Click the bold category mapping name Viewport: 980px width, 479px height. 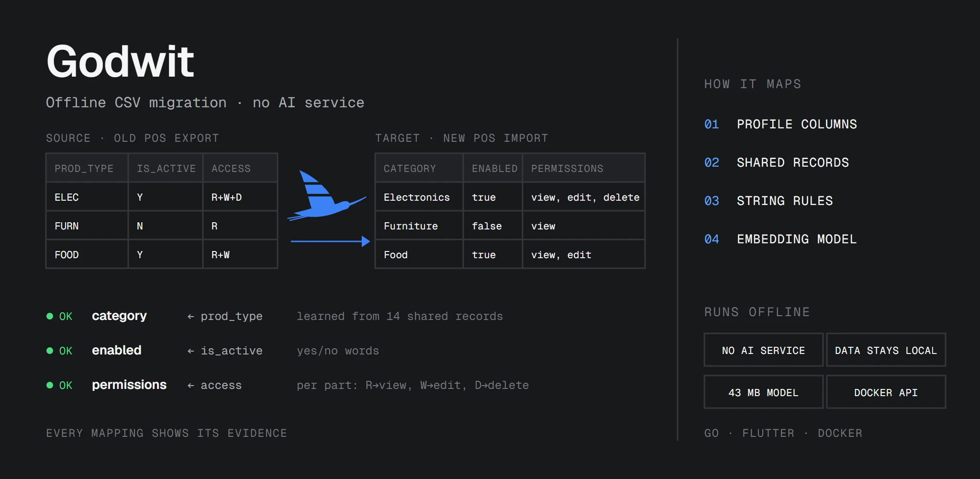click(119, 316)
